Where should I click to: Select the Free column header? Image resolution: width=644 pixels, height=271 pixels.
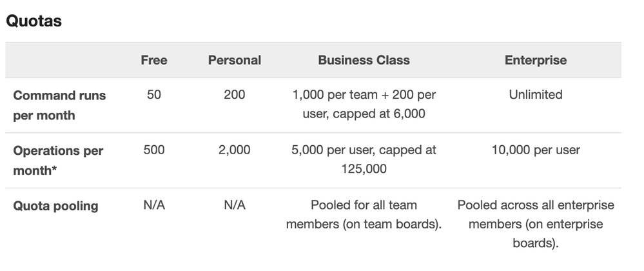pyautogui.click(x=154, y=60)
